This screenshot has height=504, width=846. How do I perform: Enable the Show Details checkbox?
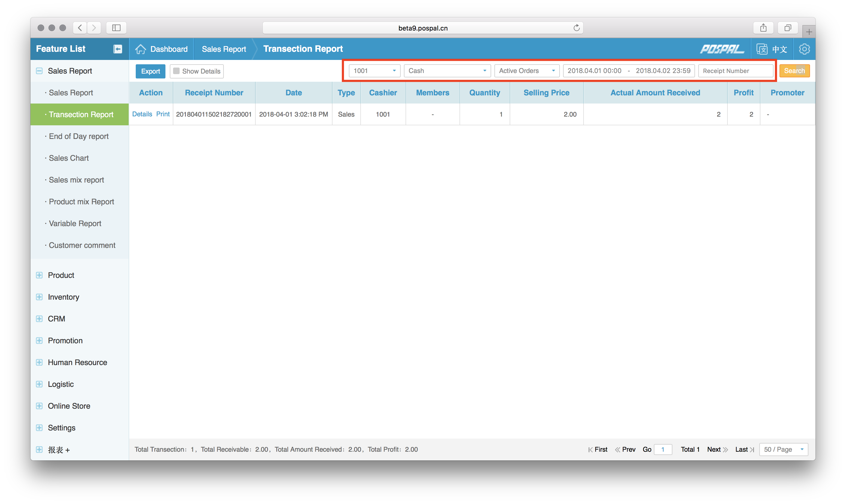tap(176, 71)
